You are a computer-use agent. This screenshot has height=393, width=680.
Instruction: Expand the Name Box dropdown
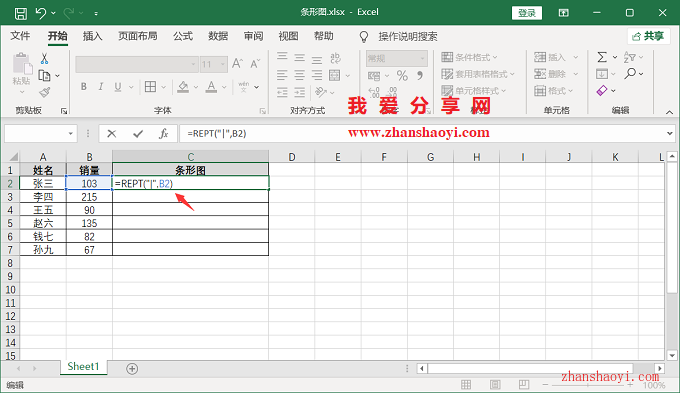pos(70,134)
